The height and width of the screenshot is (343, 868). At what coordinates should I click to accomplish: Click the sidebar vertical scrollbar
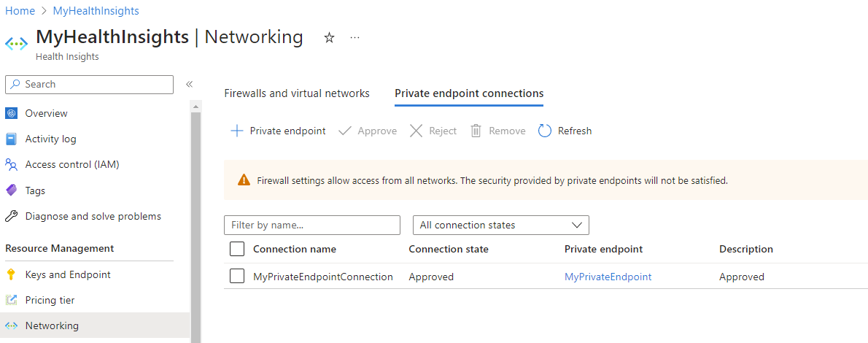click(x=195, y=227)
